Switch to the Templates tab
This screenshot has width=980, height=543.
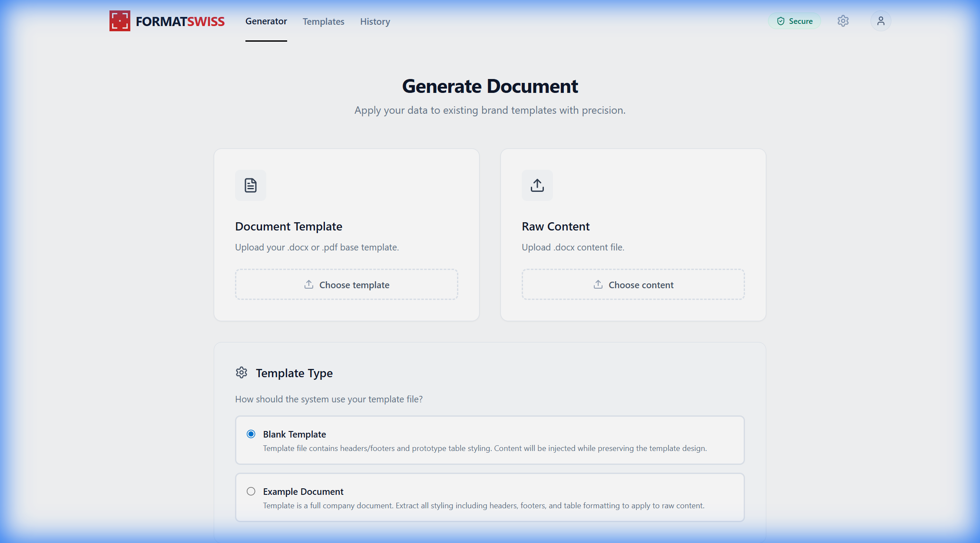click(323, 21)
